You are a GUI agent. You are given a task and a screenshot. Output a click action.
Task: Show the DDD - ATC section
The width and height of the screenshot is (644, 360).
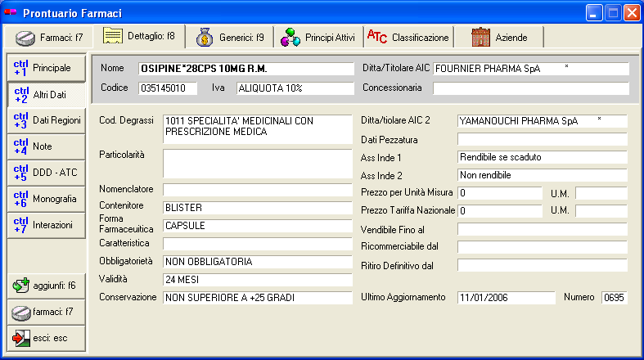tap(46, 173)
